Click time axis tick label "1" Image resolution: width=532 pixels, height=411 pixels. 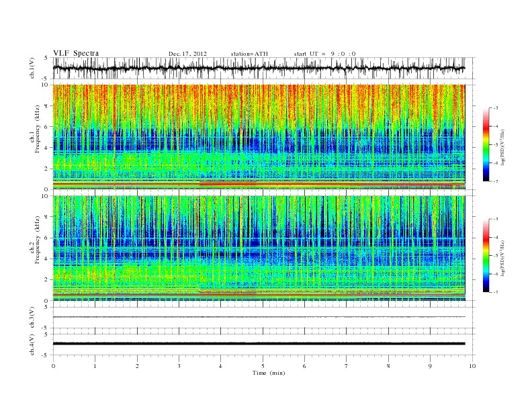pyautogui.click(x=95, y=366)
